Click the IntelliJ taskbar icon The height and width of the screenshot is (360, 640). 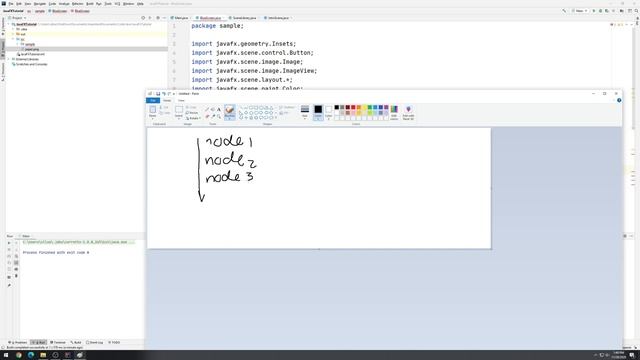point(68,355)
